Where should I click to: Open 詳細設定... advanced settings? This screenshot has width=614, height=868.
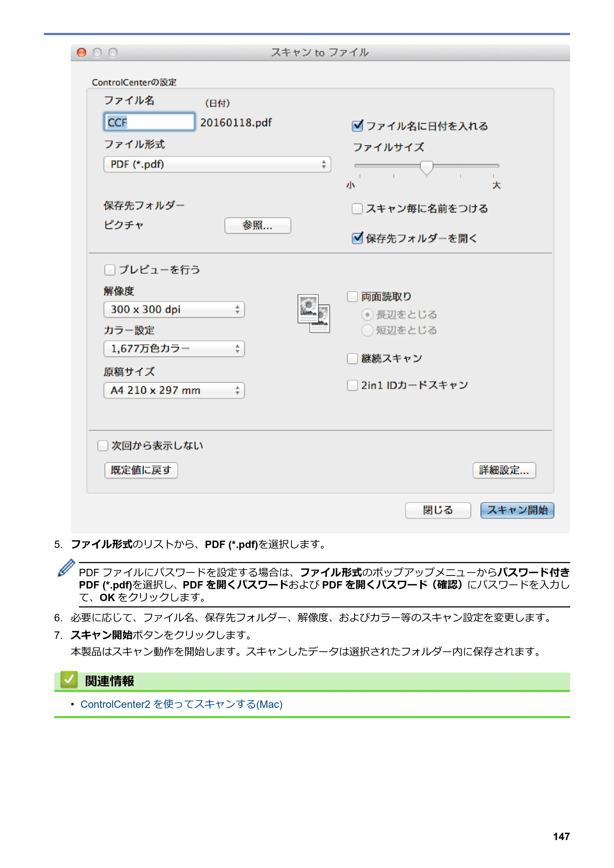pos(504,470)
